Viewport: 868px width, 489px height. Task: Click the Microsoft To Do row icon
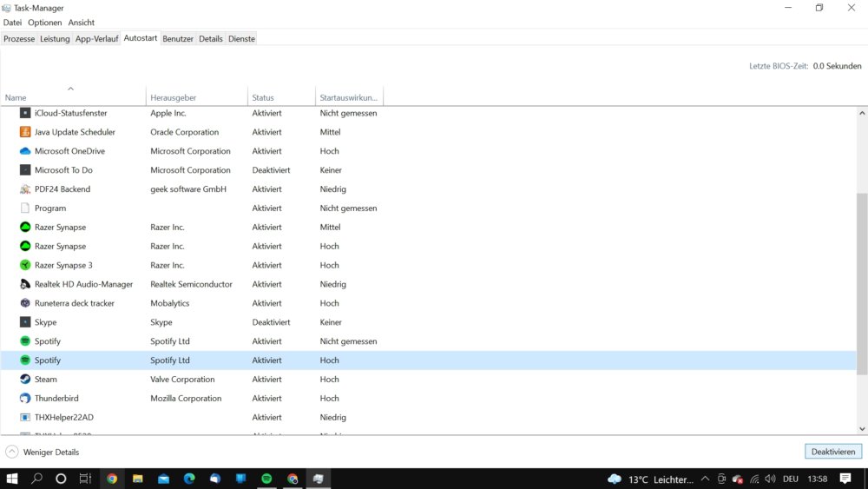25,170
